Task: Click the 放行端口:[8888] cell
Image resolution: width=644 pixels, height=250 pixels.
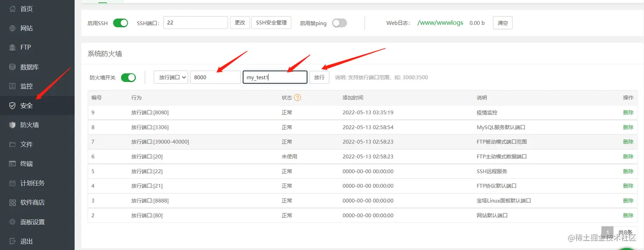Action: [150, 201]
